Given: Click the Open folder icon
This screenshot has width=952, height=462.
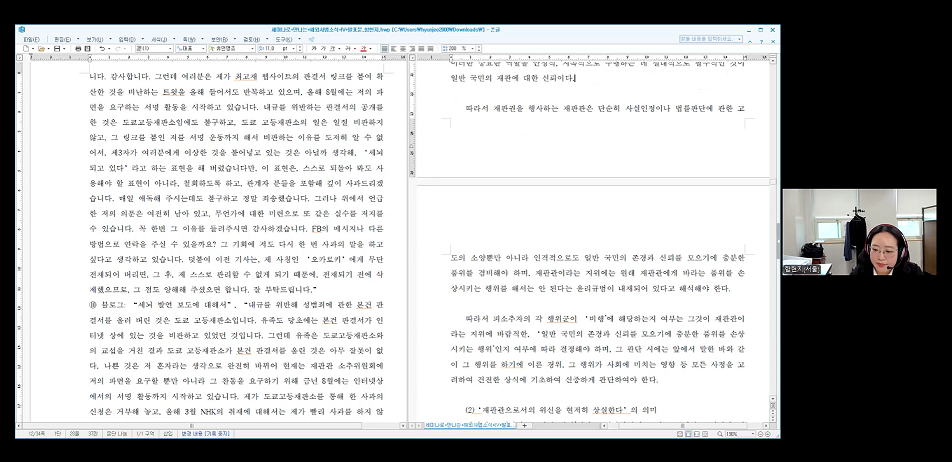Looking at the screenshot, I should click(42, 49).
